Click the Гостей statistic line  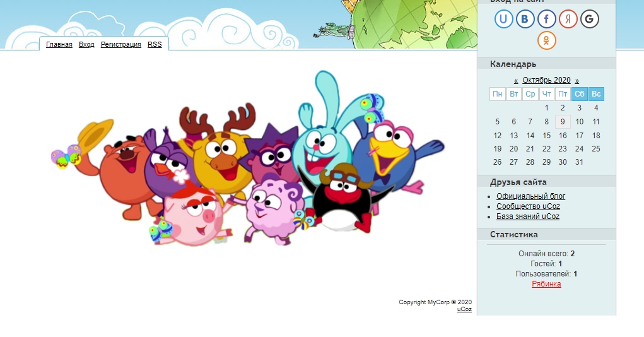[546, 264]
